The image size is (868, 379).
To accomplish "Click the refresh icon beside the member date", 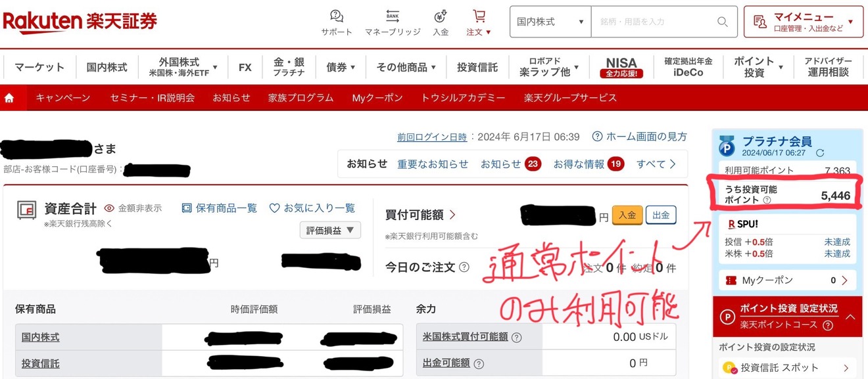I will pyautogui.click(x=819, y=153).
